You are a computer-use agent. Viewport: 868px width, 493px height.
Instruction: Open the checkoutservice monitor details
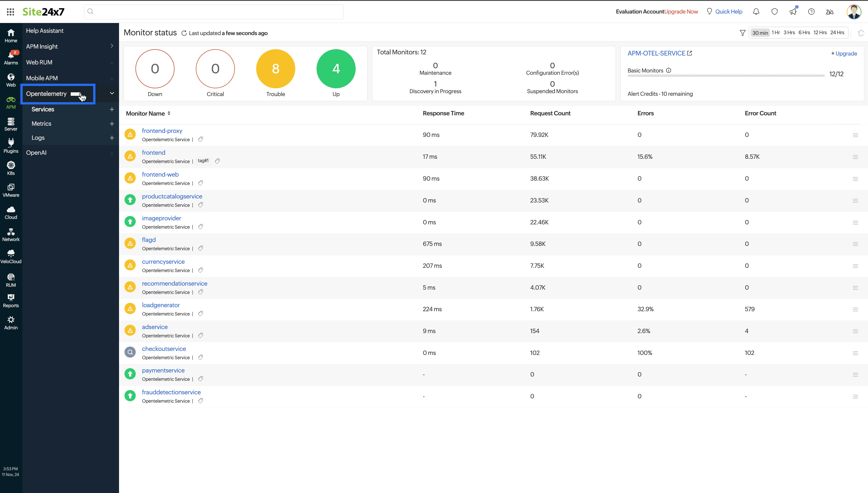164,348
